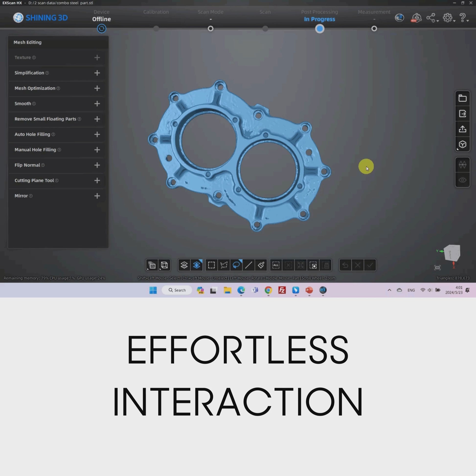
Task: Expand the Auto Hole Filling section
Action: 97,134
